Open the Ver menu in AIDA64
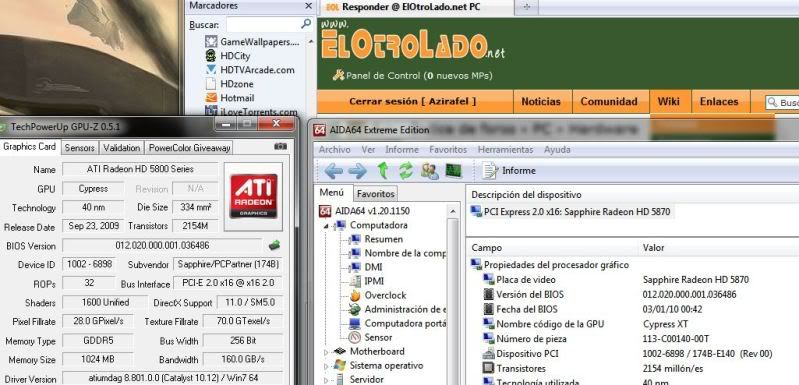This screenshot has height=385, width=799. pyautogui.click(x=368, y=150)
